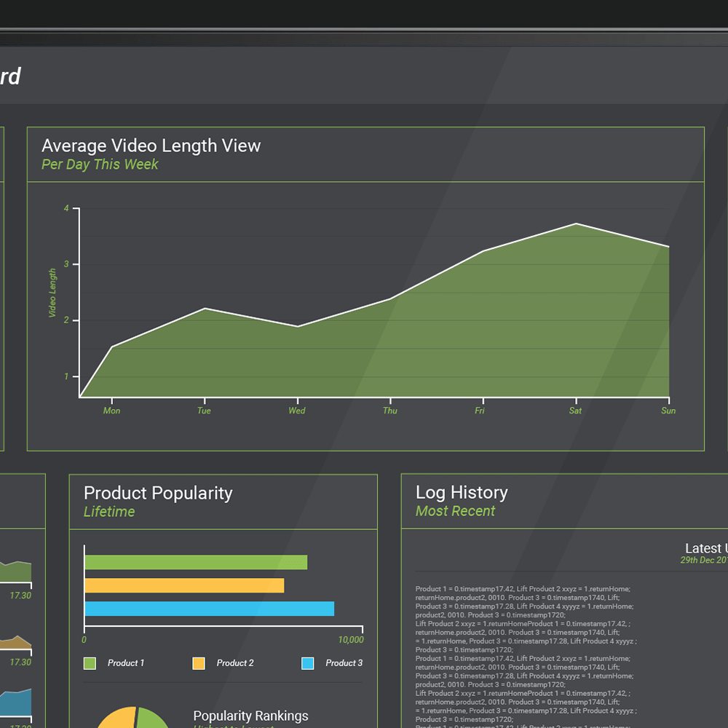The height and width of the screenshot is (728, 728).
Task: Click the green slice of the pie chart
Action: click(152, 719)
